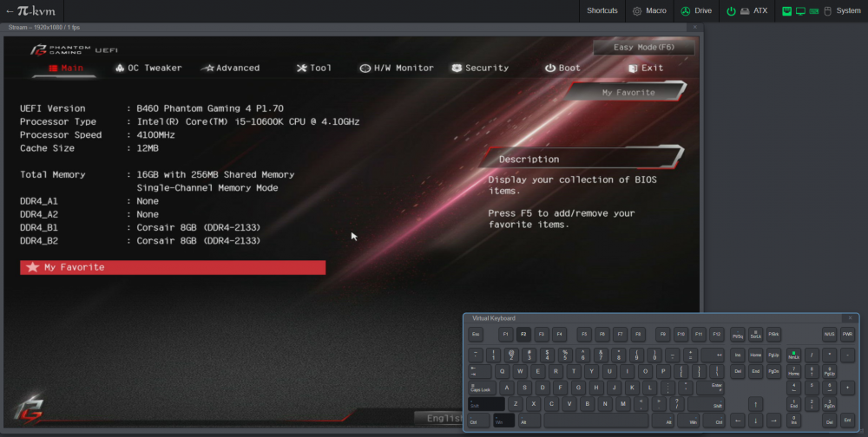Click the PgUp navigation key

click(774, 355)
